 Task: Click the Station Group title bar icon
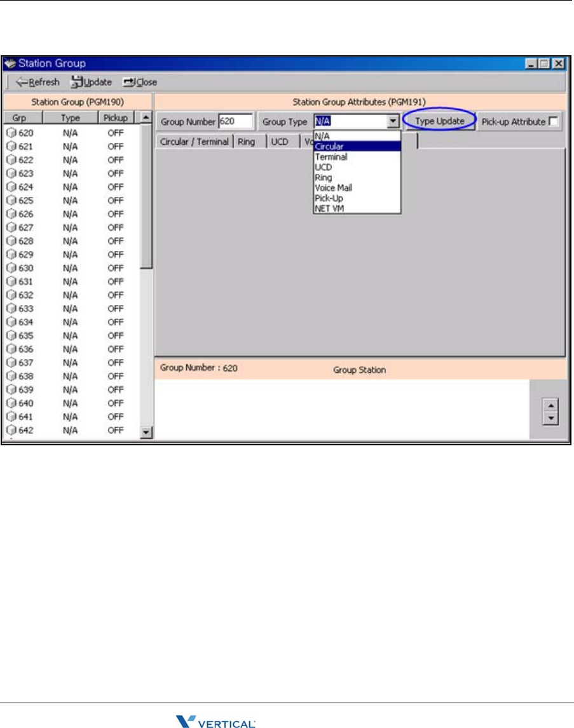pos(10,64)
